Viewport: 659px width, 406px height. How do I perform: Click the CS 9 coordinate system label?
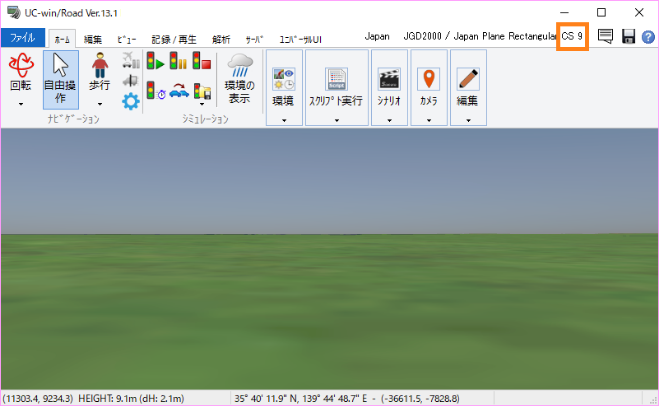click(572, 37)
